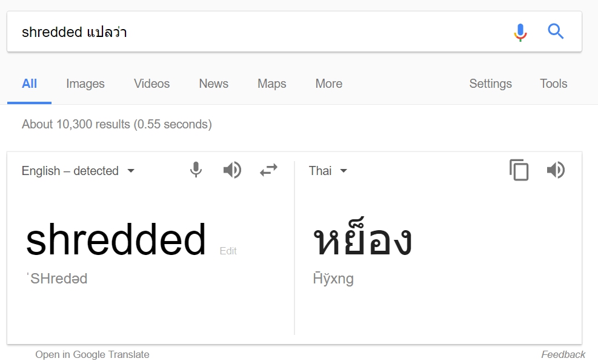Click the blue magnifying glass search icon
598x364 pixels.
(556, 31)
